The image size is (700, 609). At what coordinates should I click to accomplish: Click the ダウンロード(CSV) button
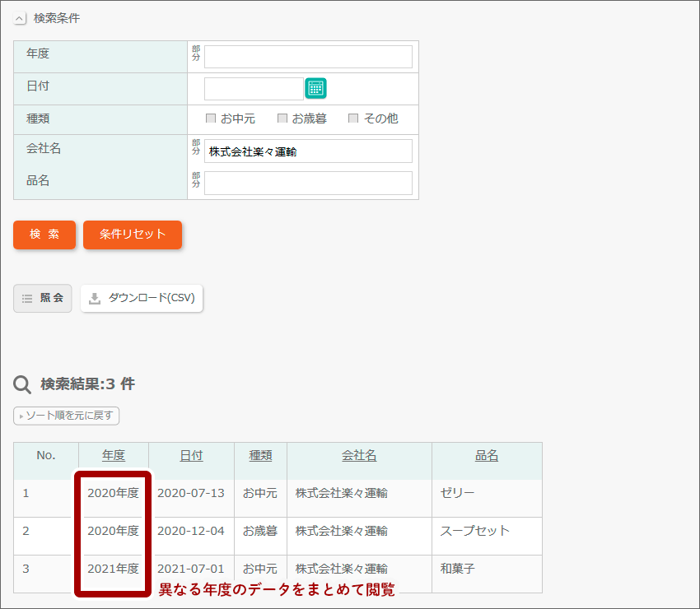pyautogui.click(x=142, y=299)
